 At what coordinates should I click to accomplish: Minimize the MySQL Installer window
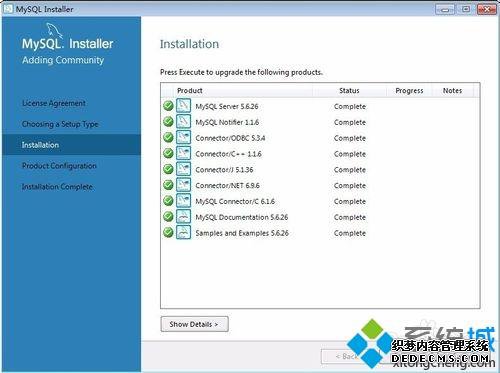pos(445,9)
